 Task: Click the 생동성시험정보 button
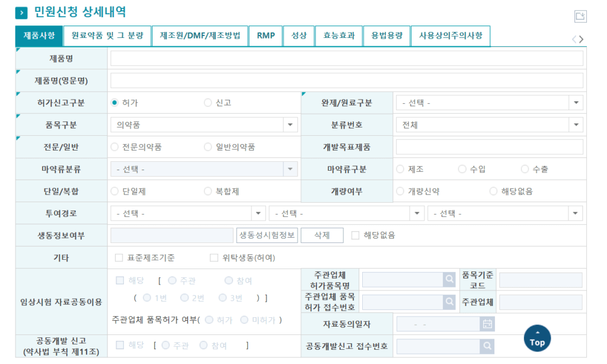point(267,235)
